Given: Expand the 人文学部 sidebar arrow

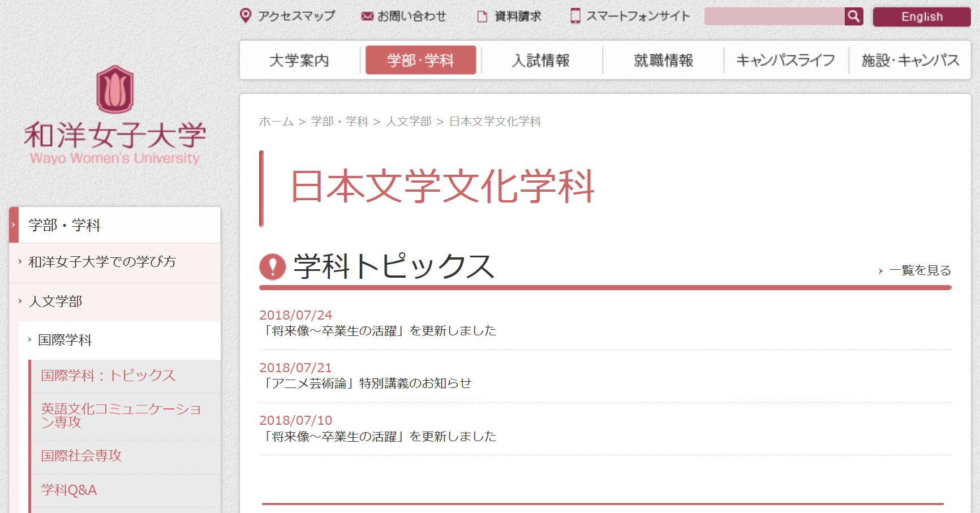Looking at the screenshot, I should [x=20, y=301].
